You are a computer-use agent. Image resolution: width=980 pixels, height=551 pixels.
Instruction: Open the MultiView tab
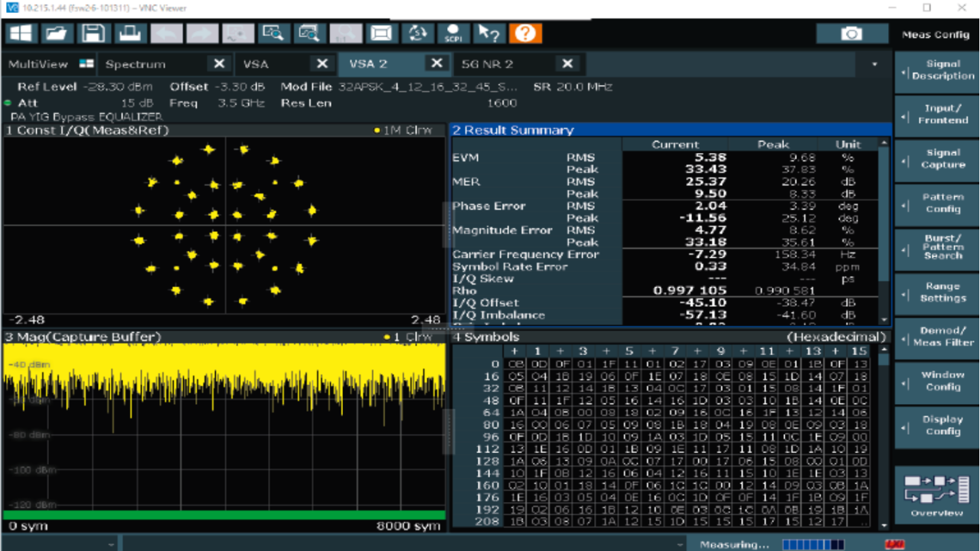click(x=38, y=64)
